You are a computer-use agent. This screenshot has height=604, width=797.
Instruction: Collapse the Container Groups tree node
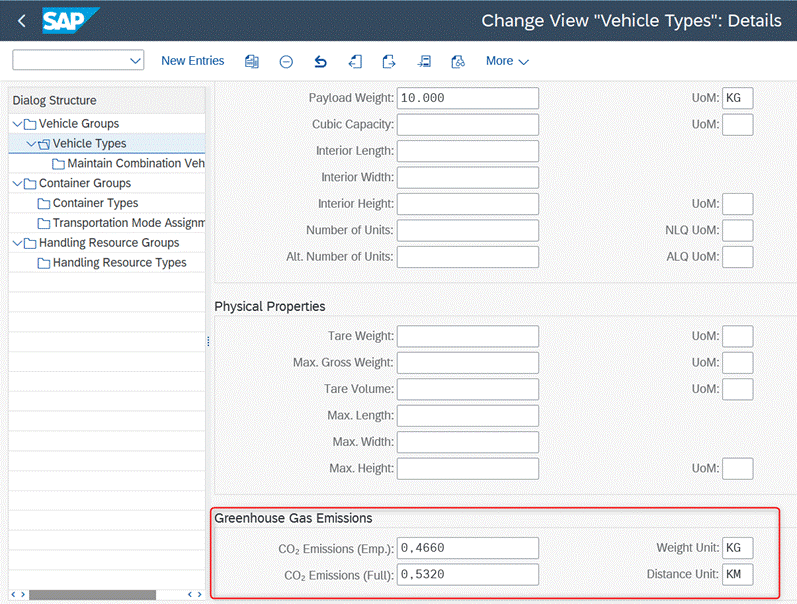pos(17,184)
